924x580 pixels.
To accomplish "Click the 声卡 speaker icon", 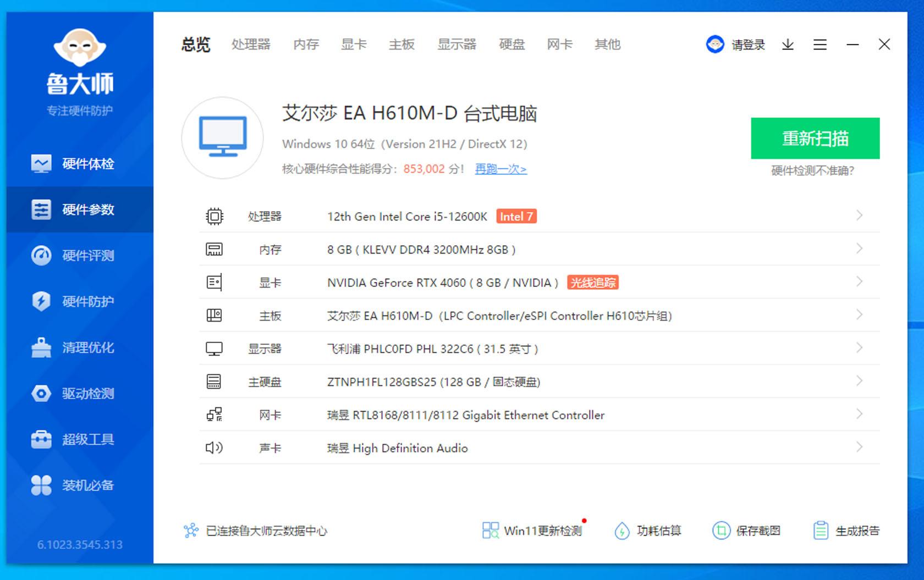I will pos(215,448).
